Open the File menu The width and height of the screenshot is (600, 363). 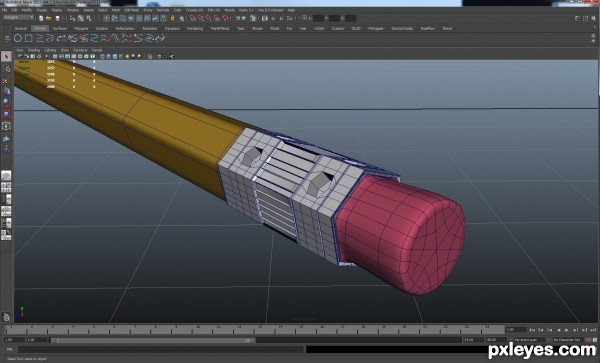[x=5, y=10]
